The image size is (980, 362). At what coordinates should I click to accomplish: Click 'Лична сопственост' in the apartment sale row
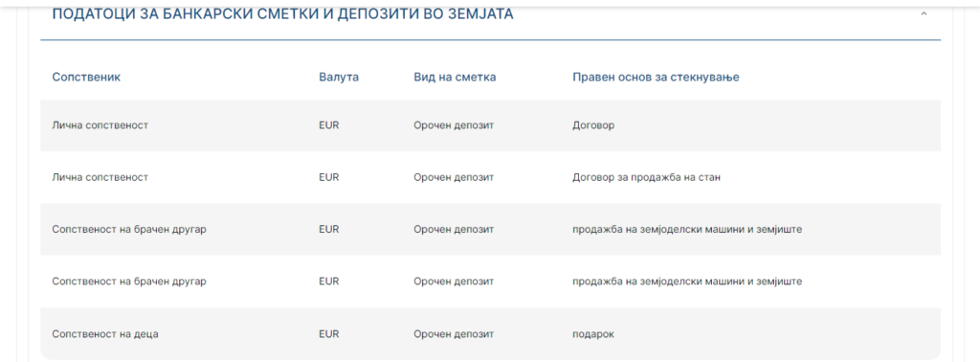[100, 177]
